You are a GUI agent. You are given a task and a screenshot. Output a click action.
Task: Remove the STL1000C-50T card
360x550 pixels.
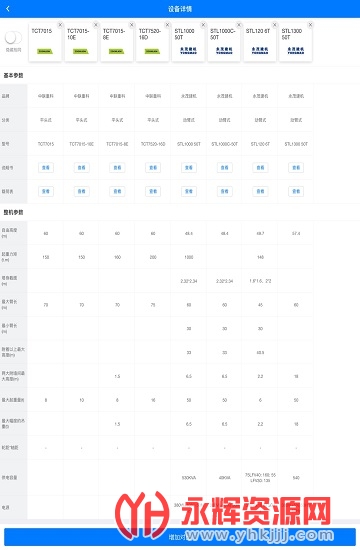(x=239, y=25)
